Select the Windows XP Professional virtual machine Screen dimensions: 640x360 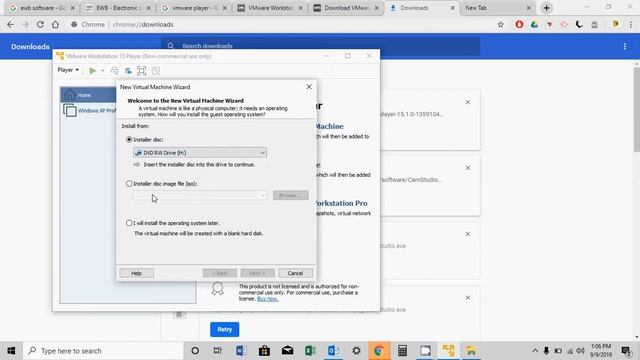pos(89,111)
